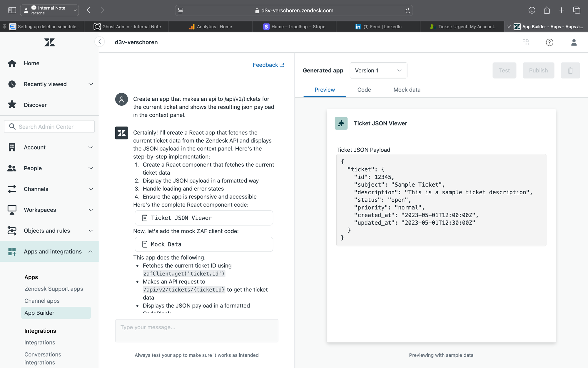Click the Type your message field

[197, 331]
